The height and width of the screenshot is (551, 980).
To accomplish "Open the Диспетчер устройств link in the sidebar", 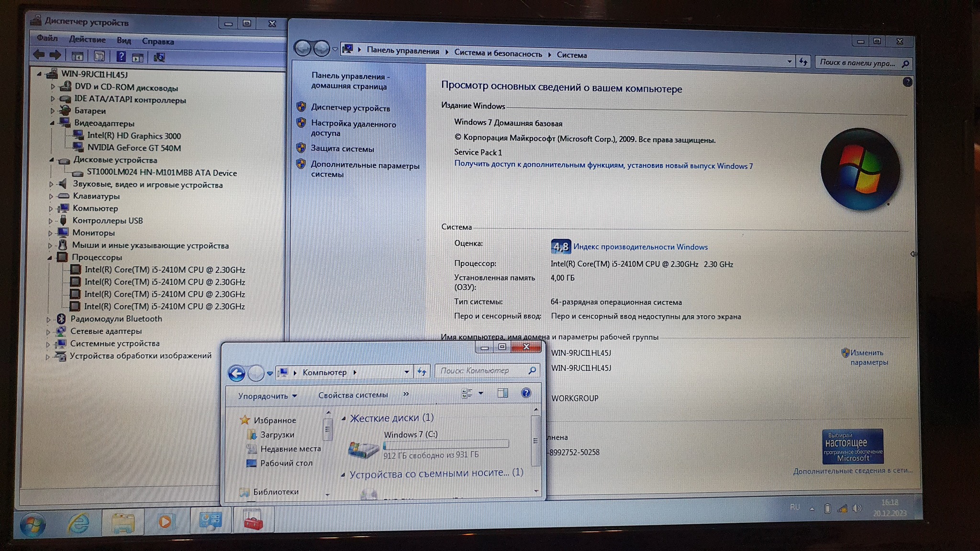I will 350,108.
